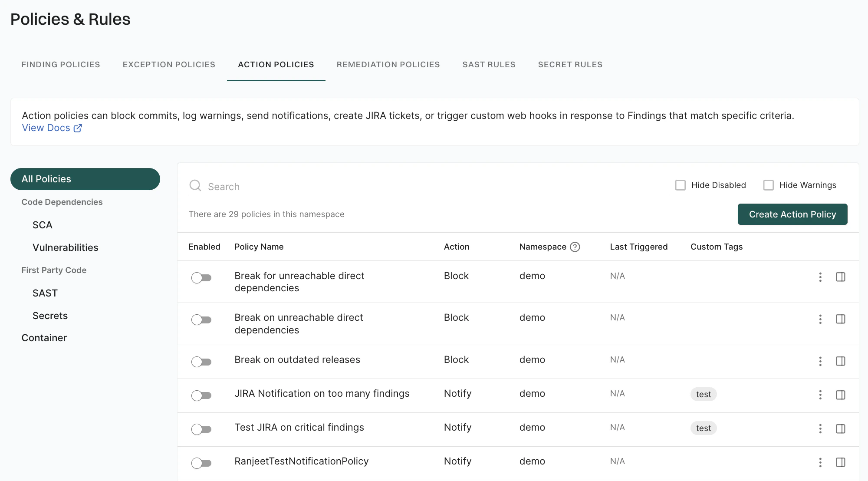Open options menu for JIRA Notification policy
The height and width of the screenshot is (481, 868).
click(x=820, y=395)
